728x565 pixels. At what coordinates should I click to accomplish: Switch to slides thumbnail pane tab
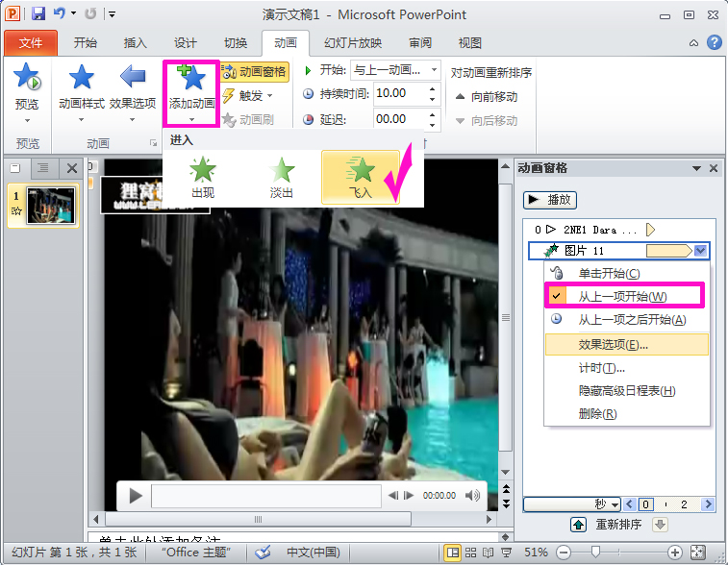point(15,168)
